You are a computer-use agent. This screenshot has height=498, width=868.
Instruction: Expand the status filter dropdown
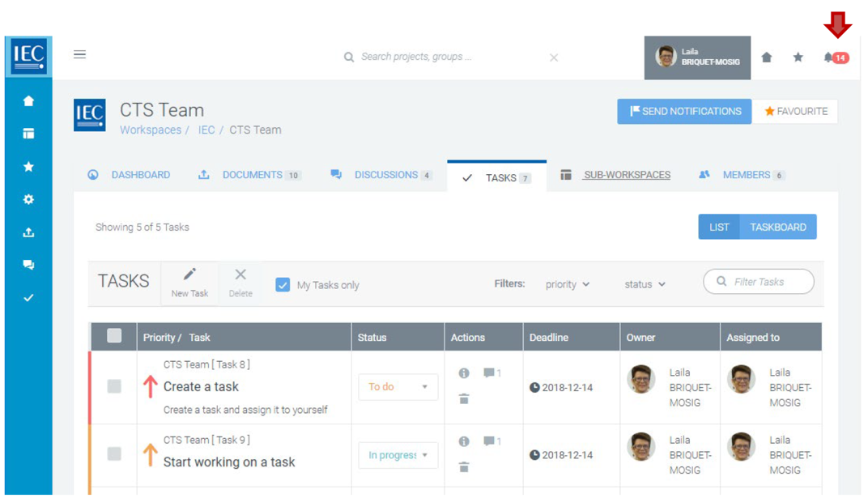(x=645, y=284)
